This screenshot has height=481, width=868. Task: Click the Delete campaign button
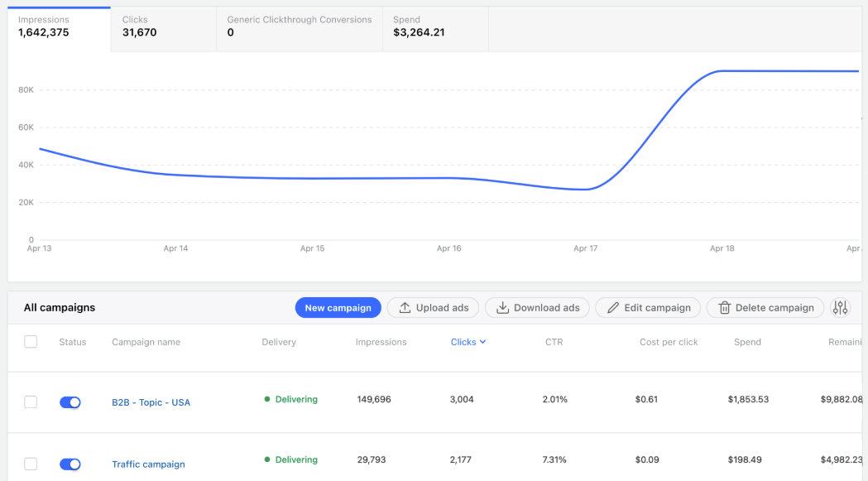coord(765,308)
